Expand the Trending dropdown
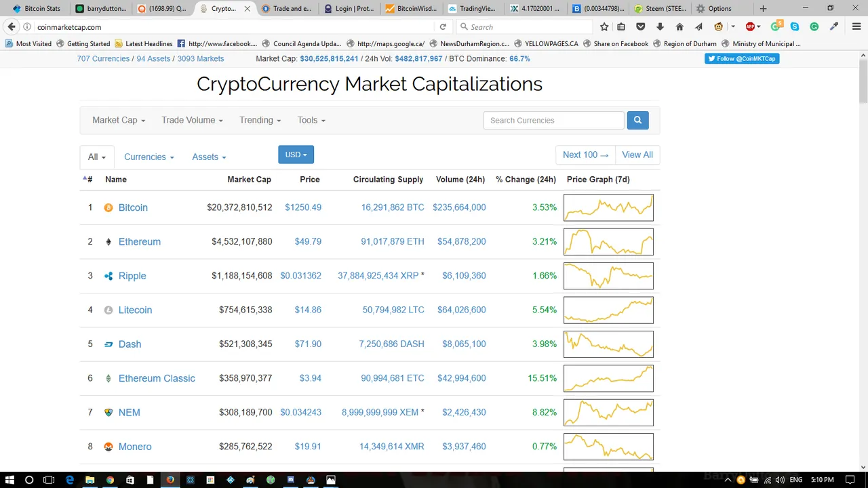Screen dimensions: 868x488 pyautogui.click(x=260, y=120)
